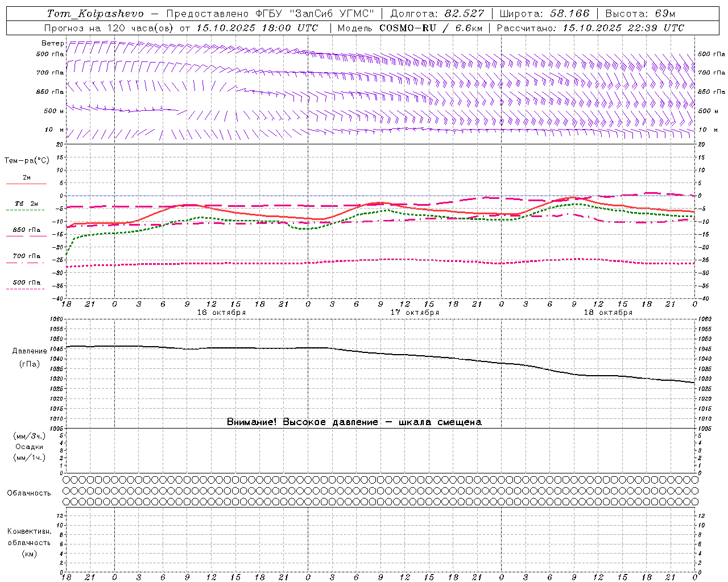Click the 16 октября date label
Image resolution: width=728 pixels, height=582 pixels.
click(x=221, y=313)
